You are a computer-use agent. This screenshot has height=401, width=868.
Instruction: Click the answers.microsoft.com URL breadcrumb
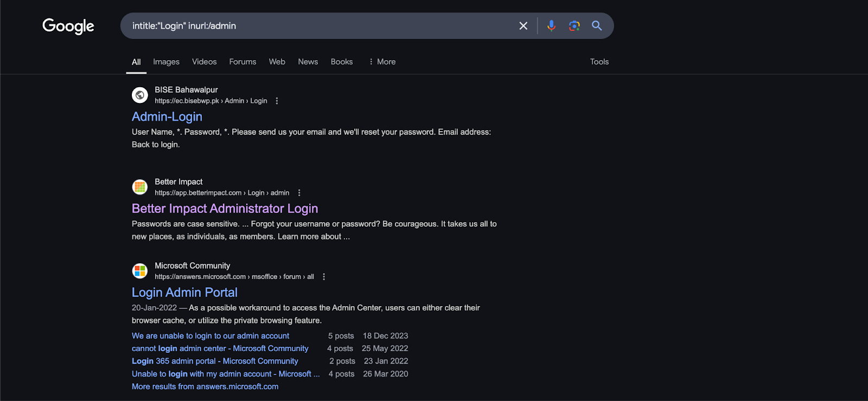pyautogui.click(x=234, y=276)
